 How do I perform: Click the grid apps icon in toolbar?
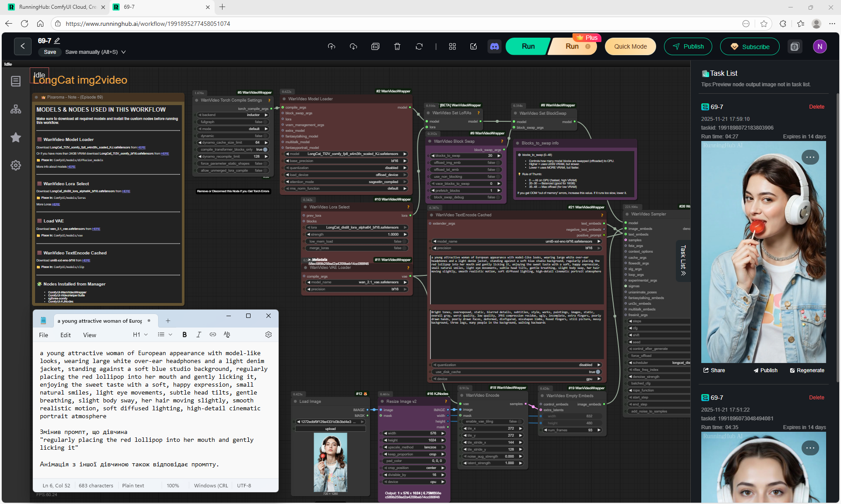pos(452,46)
